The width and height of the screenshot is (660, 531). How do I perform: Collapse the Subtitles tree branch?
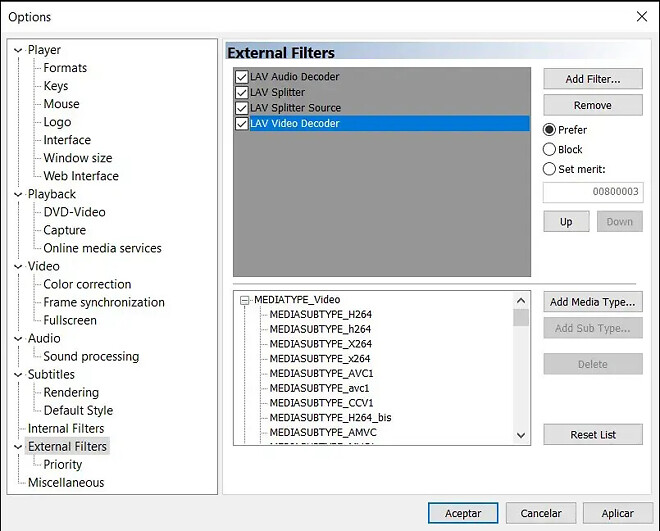18,374
